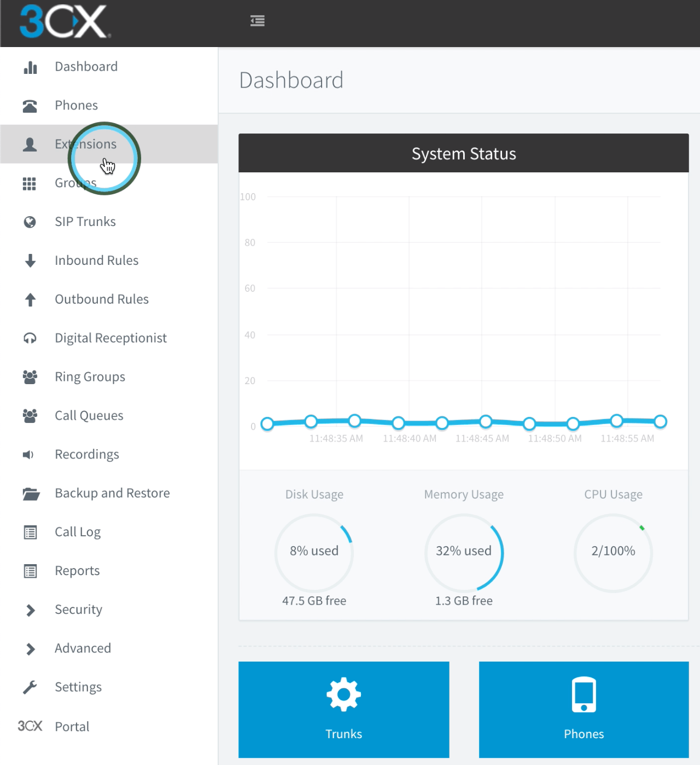Viewport: 700px width, 765px height.
Task: Open the 3CX Portal link
Action: pos(72,727)
